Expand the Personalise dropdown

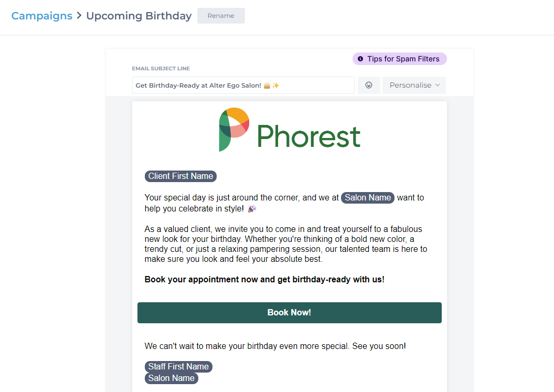[414, 85]
